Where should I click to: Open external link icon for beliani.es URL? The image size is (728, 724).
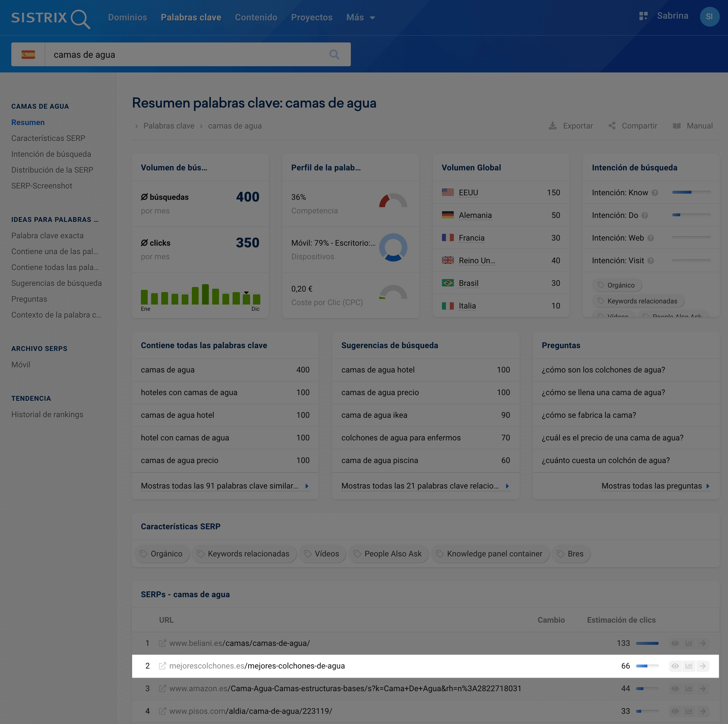pos(162,643)
